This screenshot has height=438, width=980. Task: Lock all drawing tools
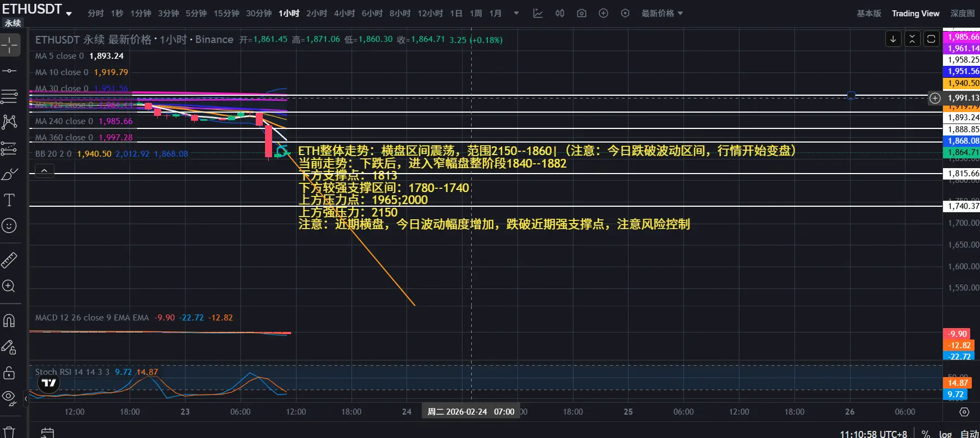[10, 373]
